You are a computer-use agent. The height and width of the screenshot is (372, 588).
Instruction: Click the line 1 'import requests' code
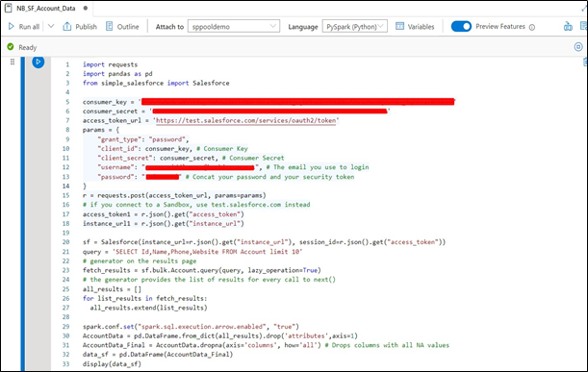tap(111, 64)
